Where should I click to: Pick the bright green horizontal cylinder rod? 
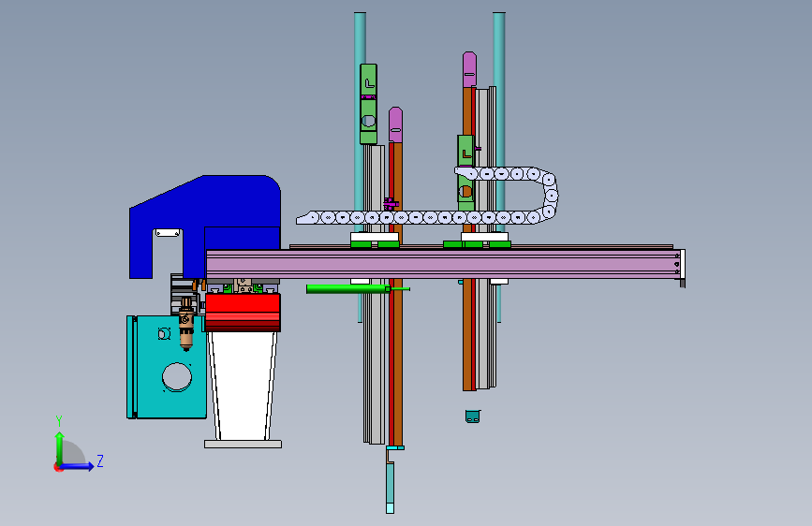click(347, 289)
